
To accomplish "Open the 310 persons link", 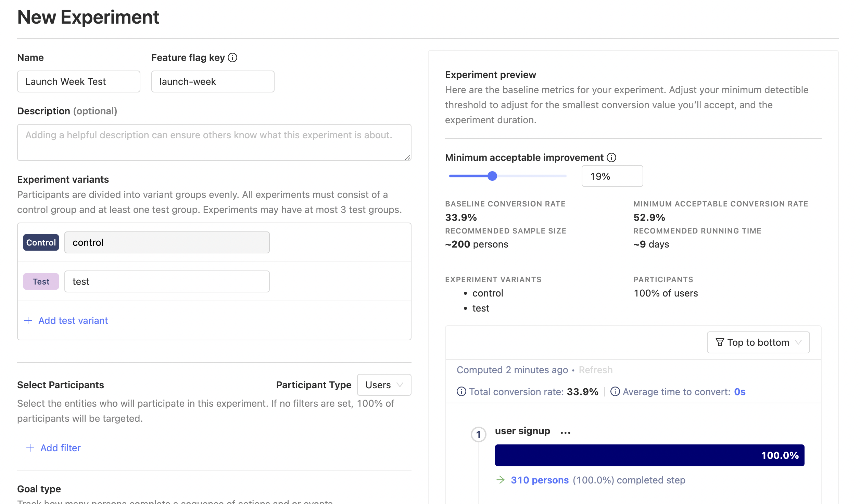I will 540,480.
